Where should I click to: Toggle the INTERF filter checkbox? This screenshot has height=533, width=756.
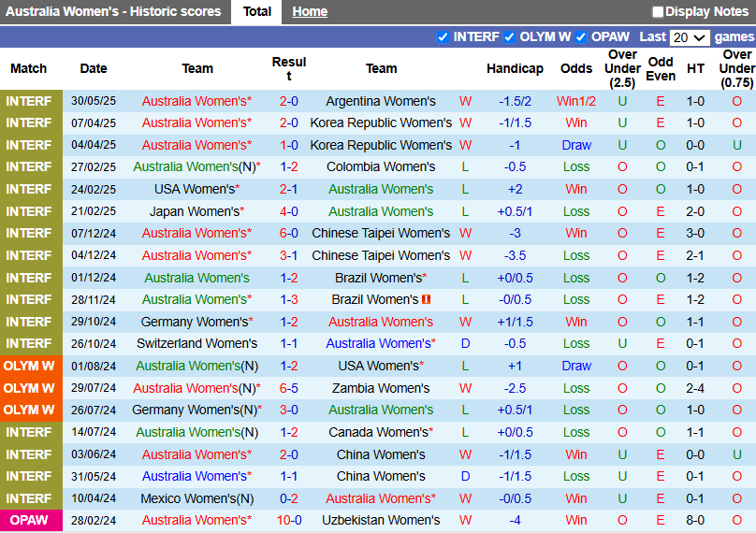(443, 37)
